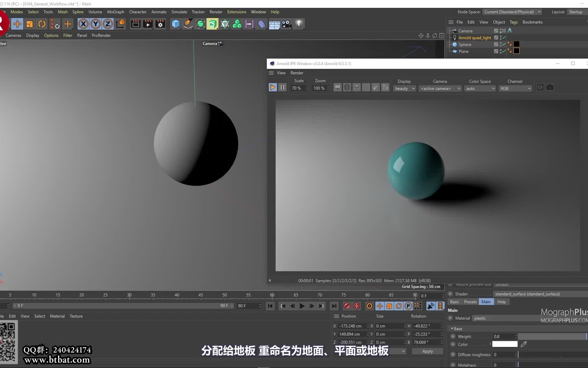Image resolution: width=588 pixels, height=368 pixels.
Task: Toggle Metalness parameter animation dot
Action: 453,365
